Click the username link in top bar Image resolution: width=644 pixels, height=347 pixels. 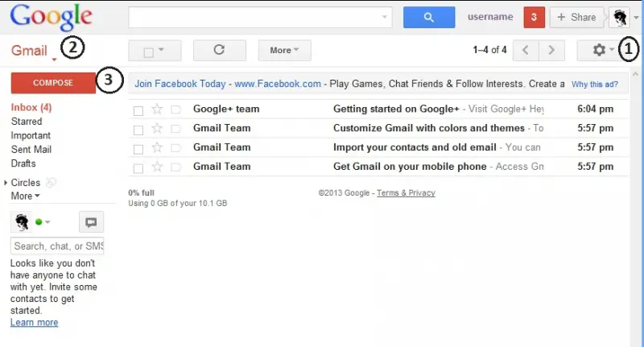point(490,17)
